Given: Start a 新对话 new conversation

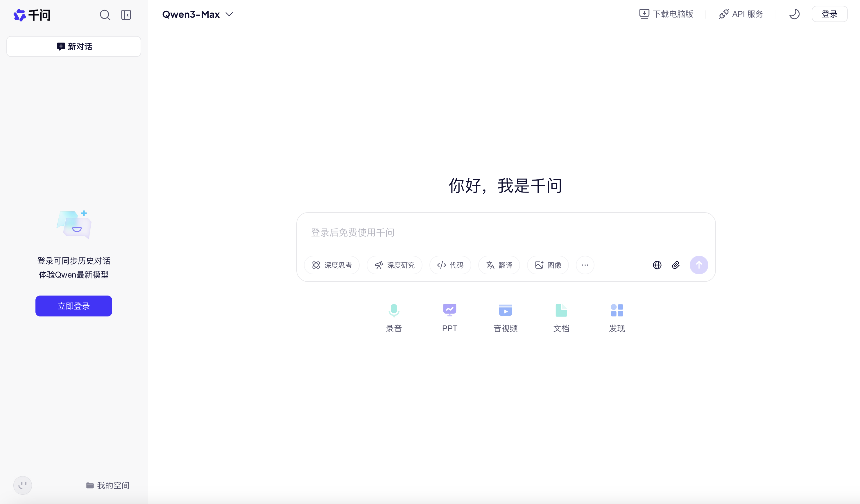Looking at the screenshot, I should [74, 46].
